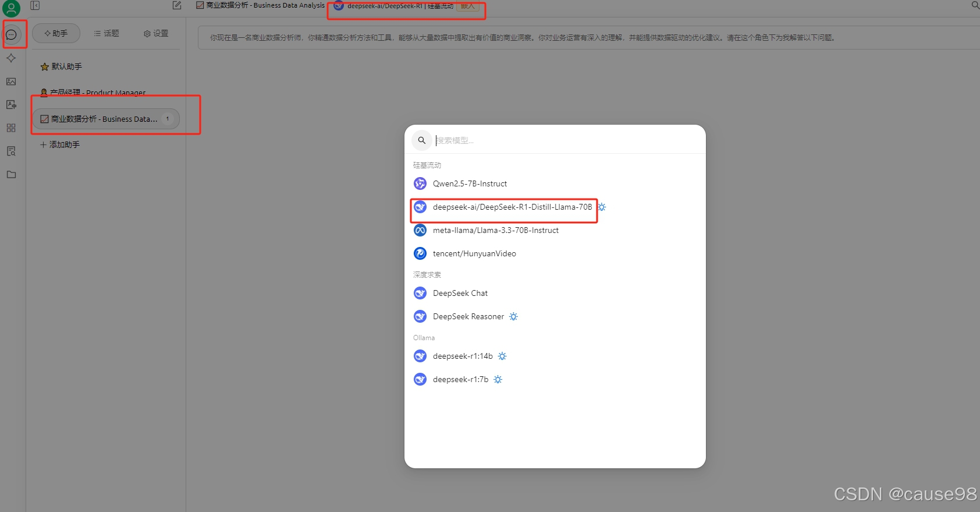Choose meta-llama/Llama-3.3-70B-Instruct model

pos(555,230)
